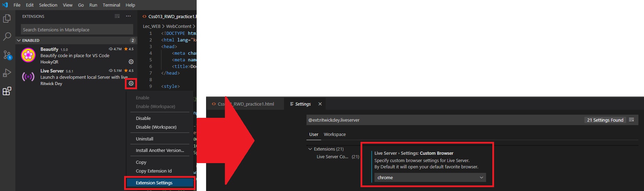The height and width of the screenshot is (191, 644).
Task: Click the EXTENSIONS panel header
Action: click(x=33, y=16)
